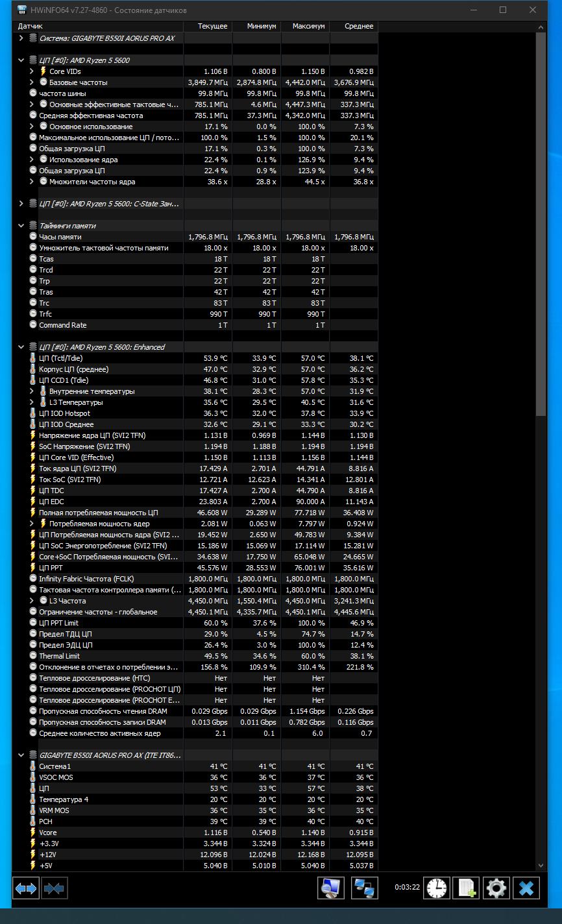Screen dimensions: 562x924
Task: Open the monitor with magnifier icon
Action: [x=331, y=888]
